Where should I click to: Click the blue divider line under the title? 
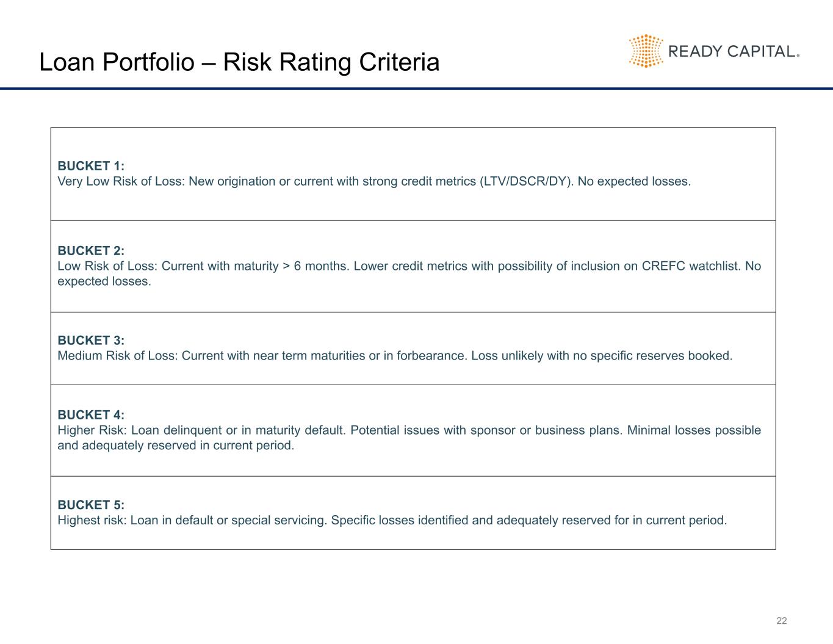[416, 89]
